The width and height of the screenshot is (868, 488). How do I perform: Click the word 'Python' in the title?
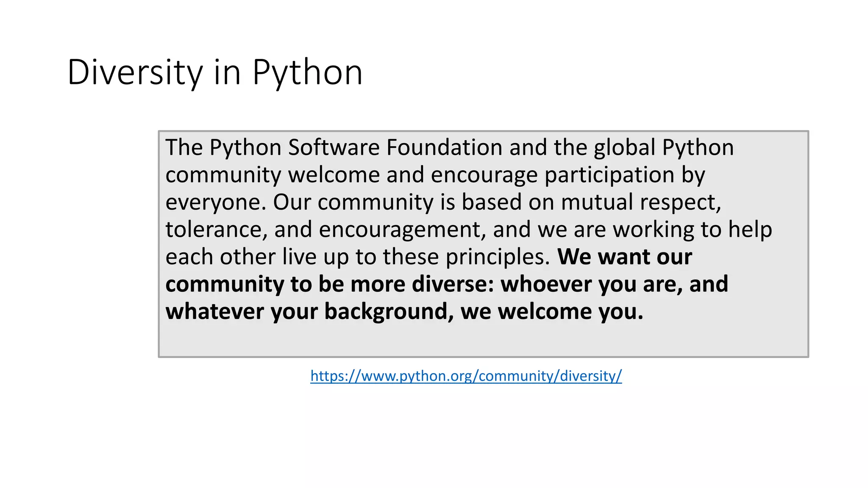(x=307, y=73)
